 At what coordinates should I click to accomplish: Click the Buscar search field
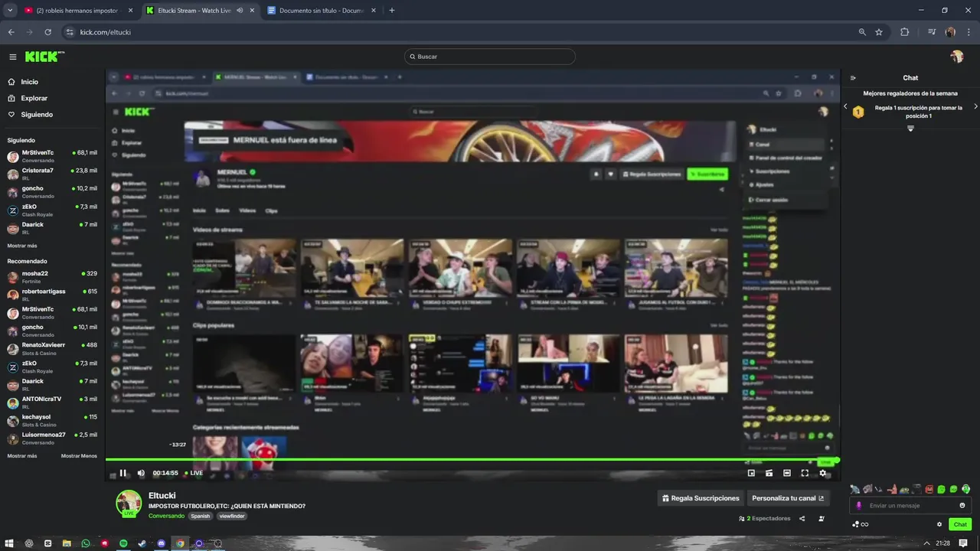tap(490, 57)
